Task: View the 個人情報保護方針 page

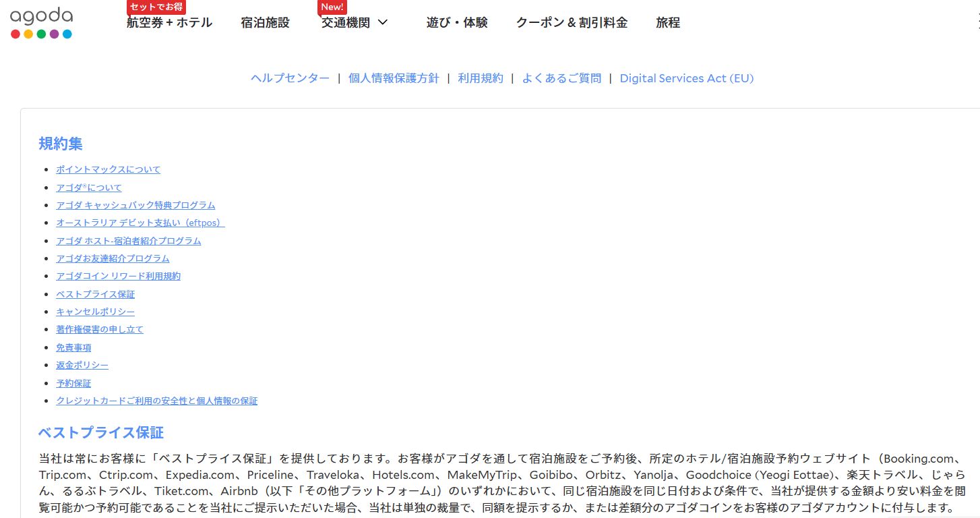Action: pyautogui.click(x=394, y=78)
